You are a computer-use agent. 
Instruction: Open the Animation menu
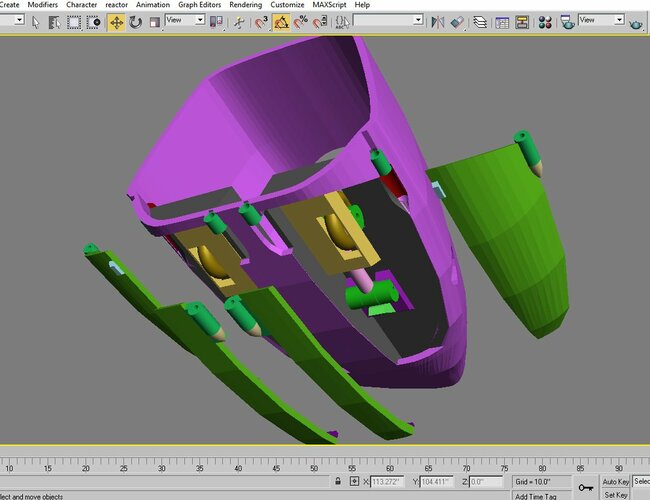tap(153, 5)
